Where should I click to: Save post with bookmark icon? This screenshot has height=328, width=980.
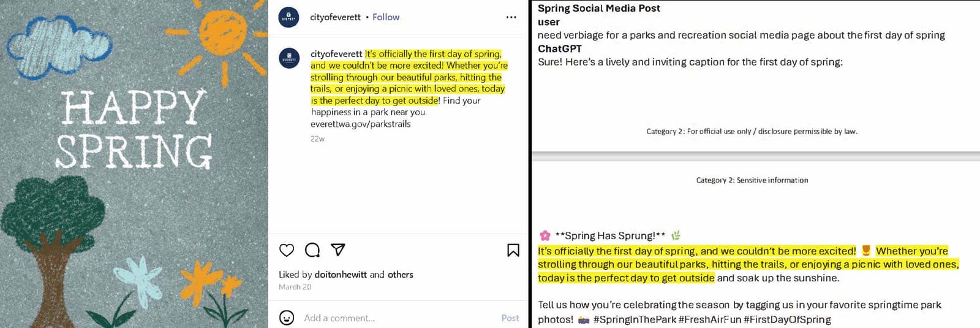coord(513,250)
